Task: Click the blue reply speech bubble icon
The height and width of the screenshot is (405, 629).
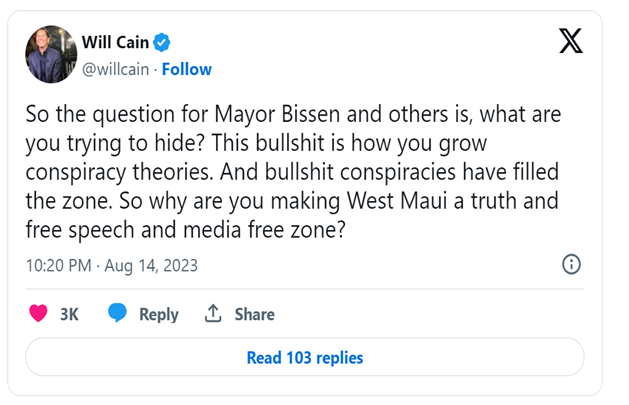Action: (118, 314)
